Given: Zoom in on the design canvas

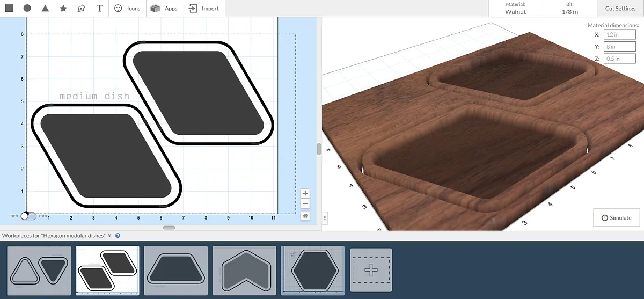Looking at the screenshot, I should [305, 194].
